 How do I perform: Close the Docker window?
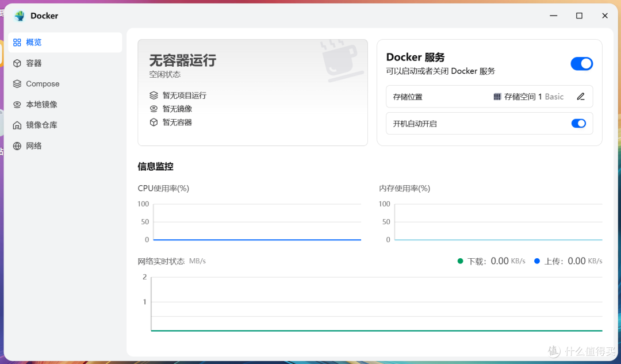[x=605, y=16]
